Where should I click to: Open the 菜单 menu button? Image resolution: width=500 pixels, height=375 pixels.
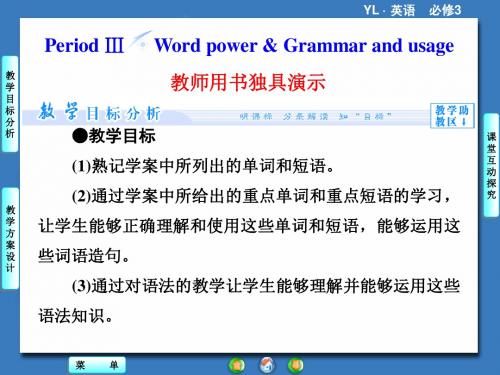(x=97, y=365)
